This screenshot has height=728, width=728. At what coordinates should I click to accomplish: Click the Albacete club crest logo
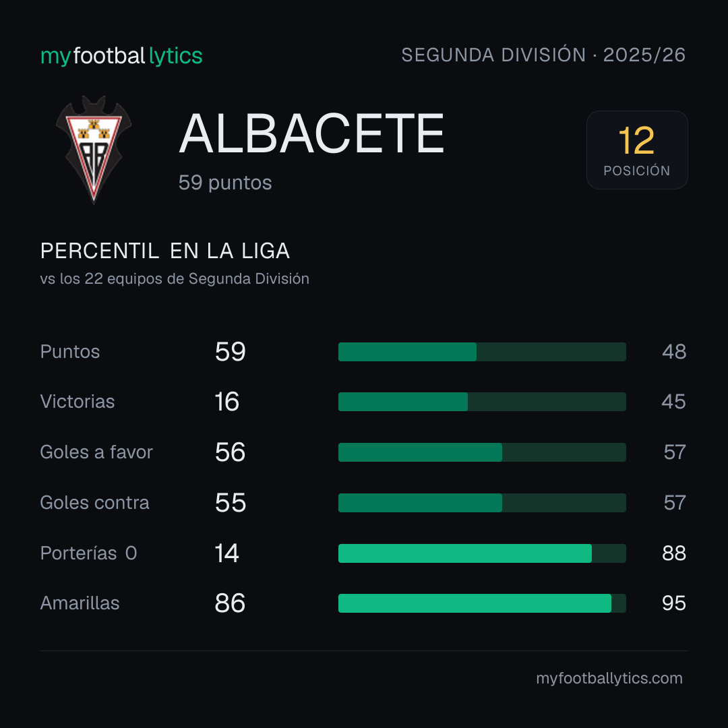point(94,150)
